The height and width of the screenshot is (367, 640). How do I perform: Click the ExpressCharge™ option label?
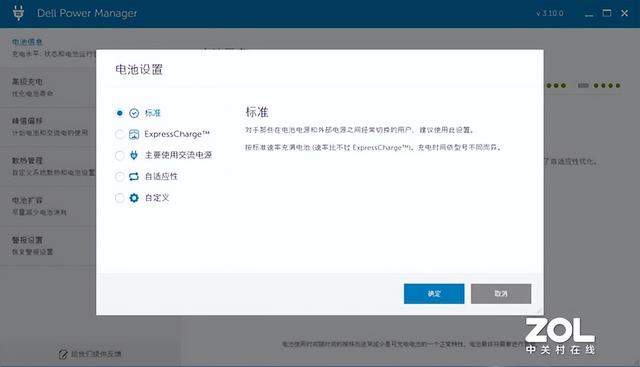tap(177, 134)
